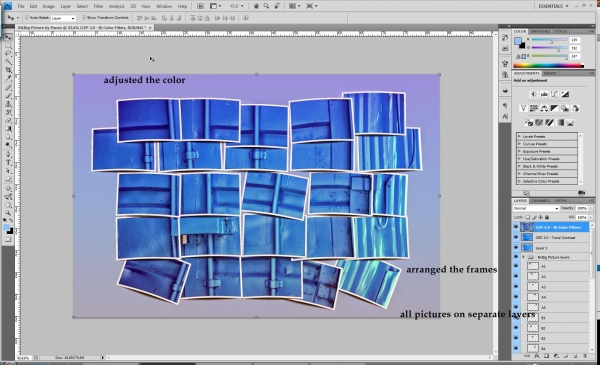Add an Exposure adjustment
This screenshot has width=600, height=365.
tap(565, 94)
